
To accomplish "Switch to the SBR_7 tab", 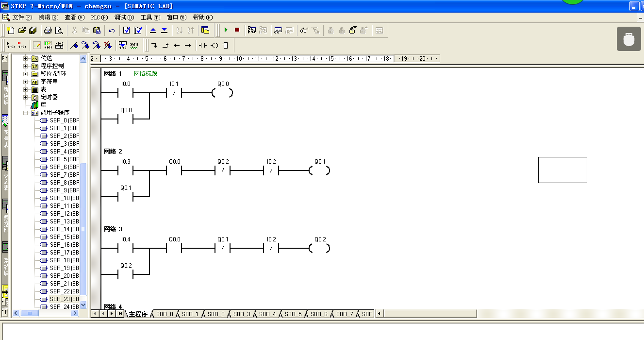I will coord(345,314).
